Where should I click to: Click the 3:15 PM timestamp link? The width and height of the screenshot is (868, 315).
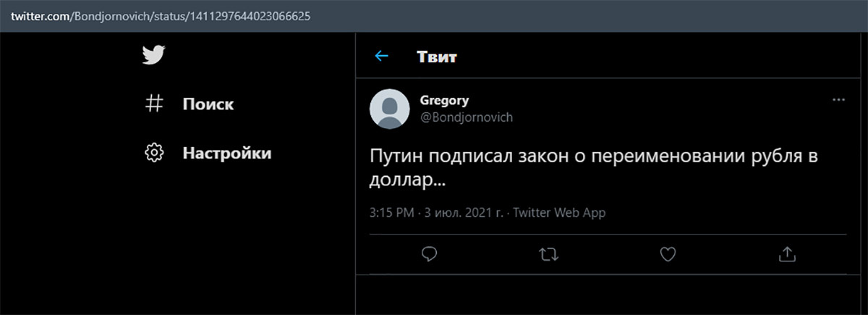click(x=391, y=213)
